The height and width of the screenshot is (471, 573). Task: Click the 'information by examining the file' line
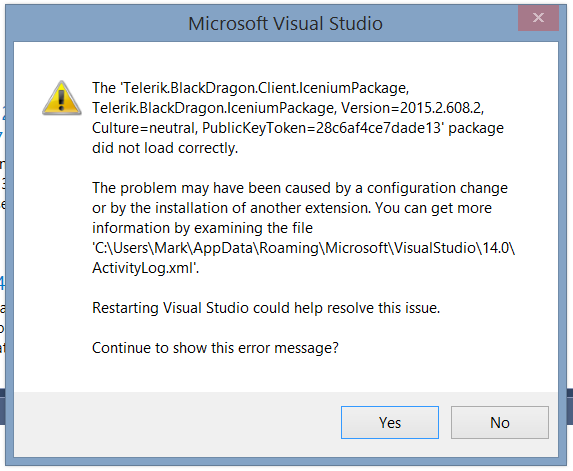(x=202, y=228)
